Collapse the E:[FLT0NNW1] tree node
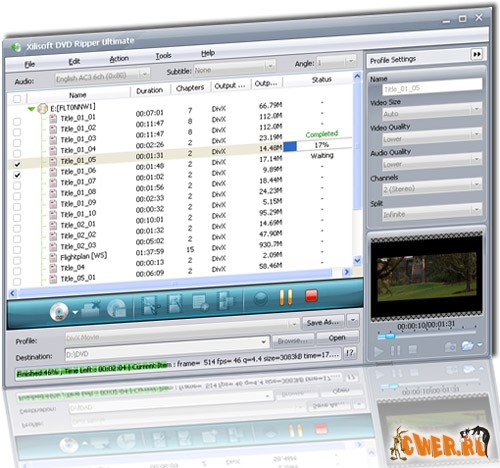Viewport: 500px width, 468px height. pyautogui.click(x=31, y=109)
